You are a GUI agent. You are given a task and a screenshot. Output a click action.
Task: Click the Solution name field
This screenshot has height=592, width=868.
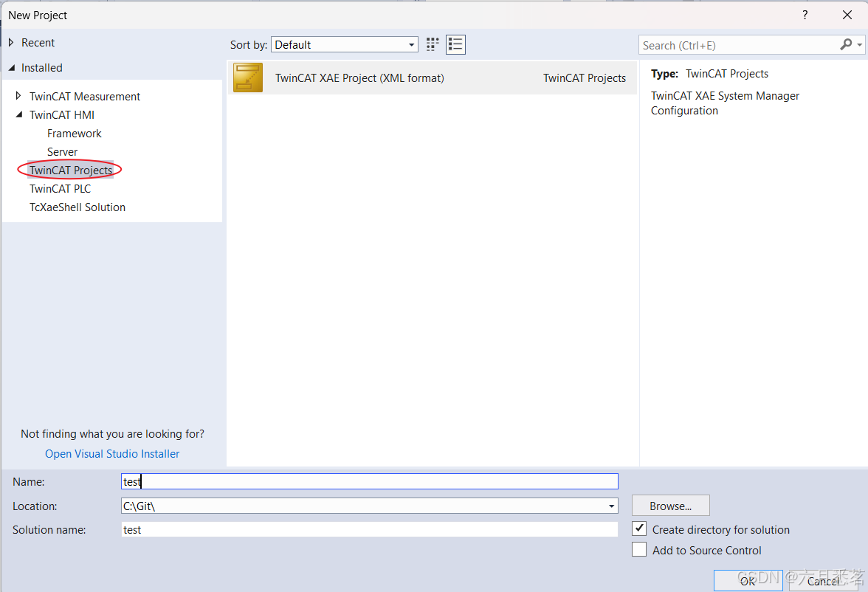point(369,529)
